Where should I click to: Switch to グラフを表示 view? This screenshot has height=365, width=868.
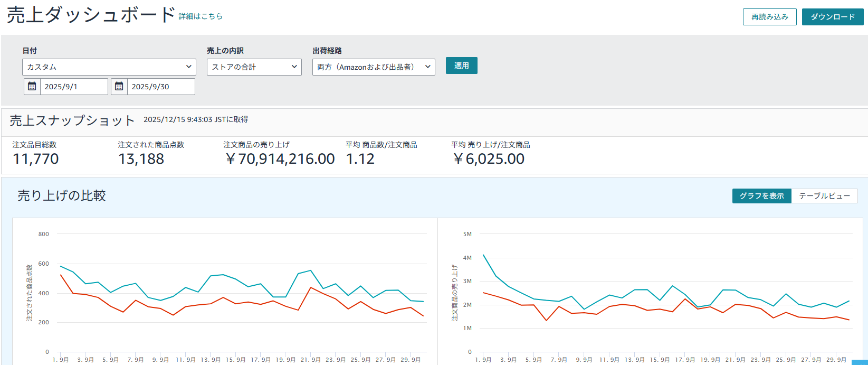pyautogui.click(x=761, y=196)
